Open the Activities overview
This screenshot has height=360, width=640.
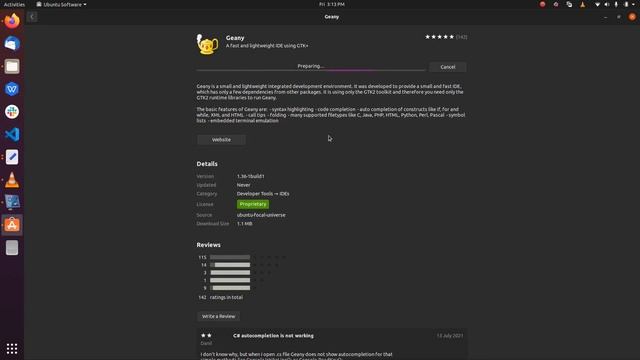(x=14, y=4)
